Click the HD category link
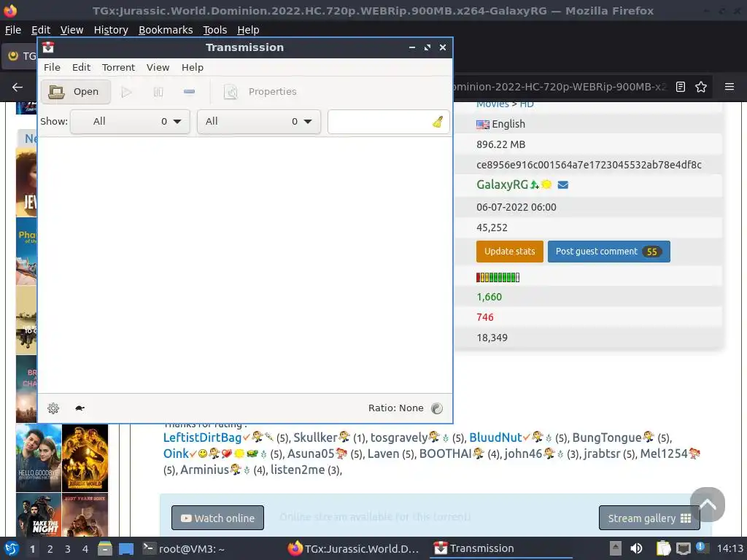This screenshot has width=747, height=560. [527, 104]
